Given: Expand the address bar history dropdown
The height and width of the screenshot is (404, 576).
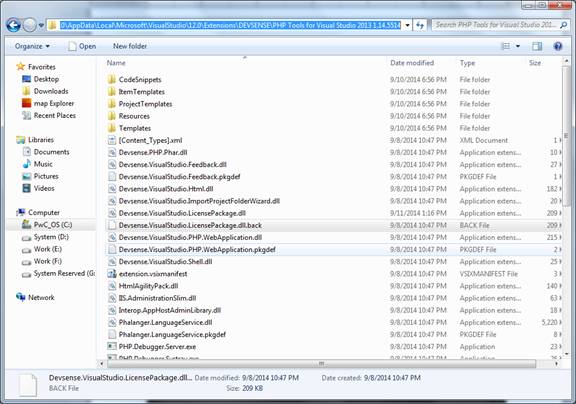Looking at the screenshot, I should click(x=407, y=25).
